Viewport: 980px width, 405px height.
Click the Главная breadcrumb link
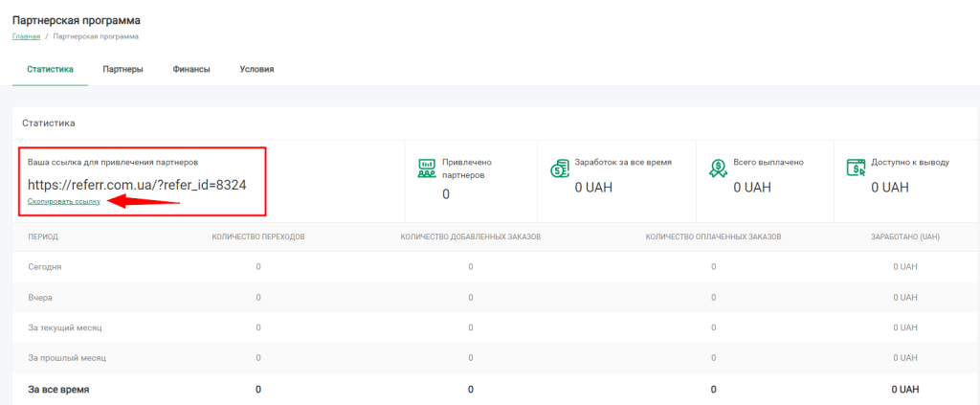point(26,36)
